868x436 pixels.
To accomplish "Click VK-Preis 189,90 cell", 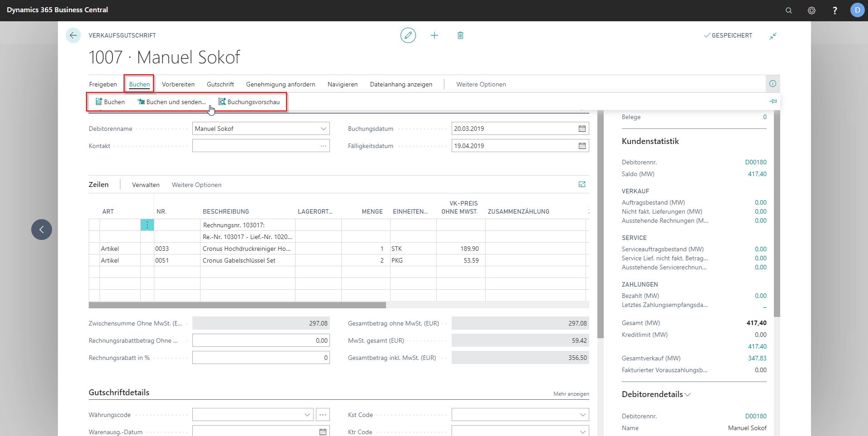I will coord(461,249).
